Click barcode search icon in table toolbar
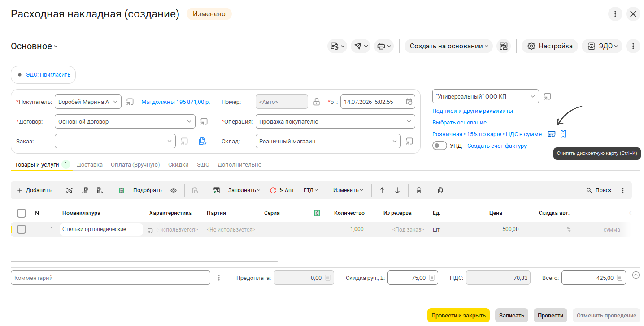The image size is (644, 326). click(70, 190)
